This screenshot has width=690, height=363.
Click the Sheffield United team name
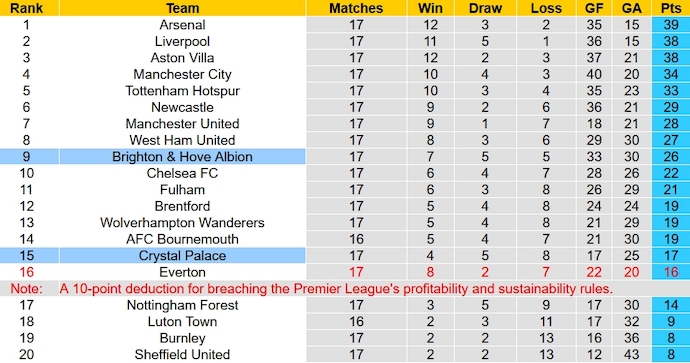pos(182,355)
